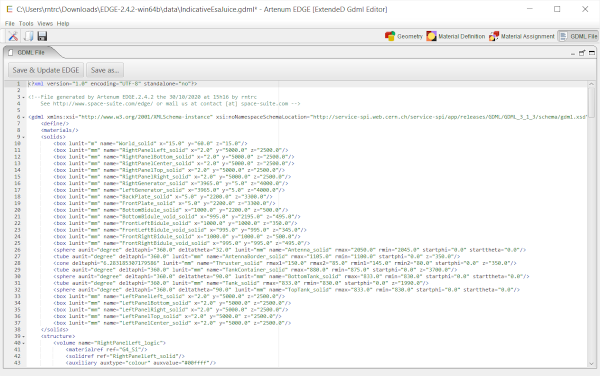Click the auxiliary colour #00ffff line
Screen dimensions: 600x376
pos(141,363)
